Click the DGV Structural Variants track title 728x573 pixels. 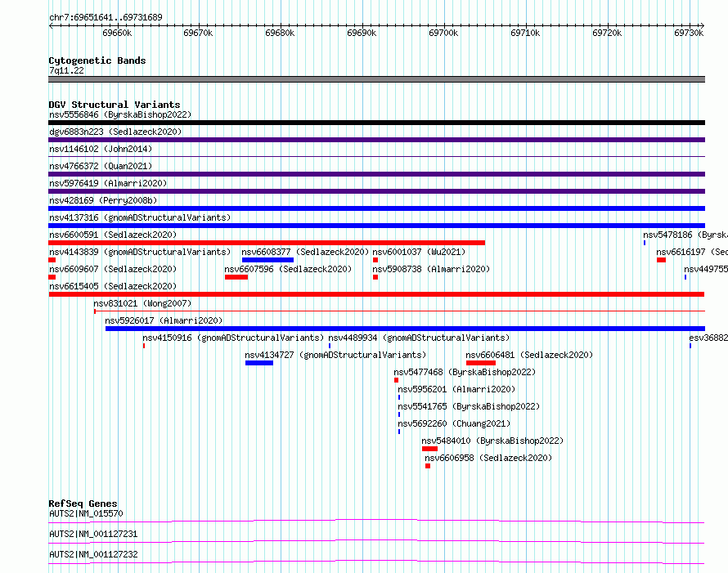[115, 105]
